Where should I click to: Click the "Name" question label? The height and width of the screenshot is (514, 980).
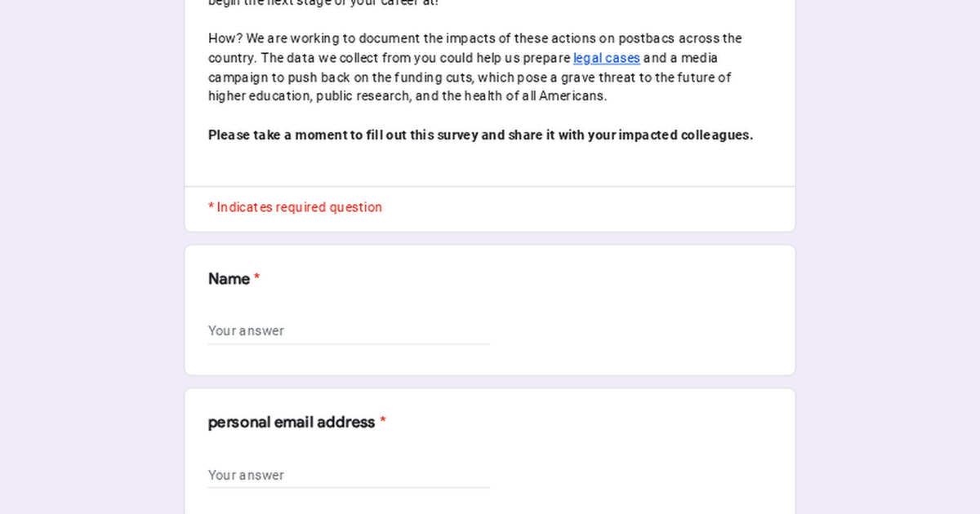[x=229, y=279]
